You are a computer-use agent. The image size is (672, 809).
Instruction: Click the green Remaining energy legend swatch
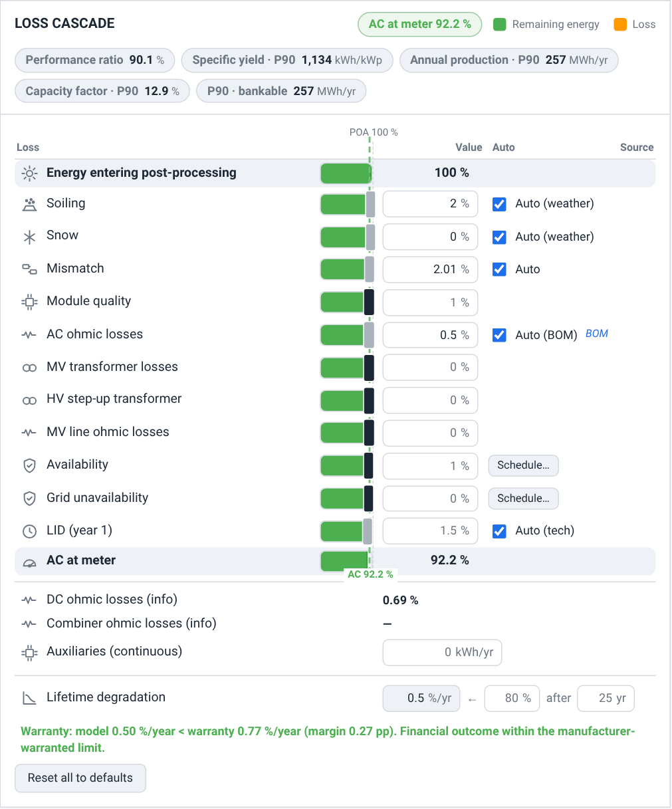[500, 25]
